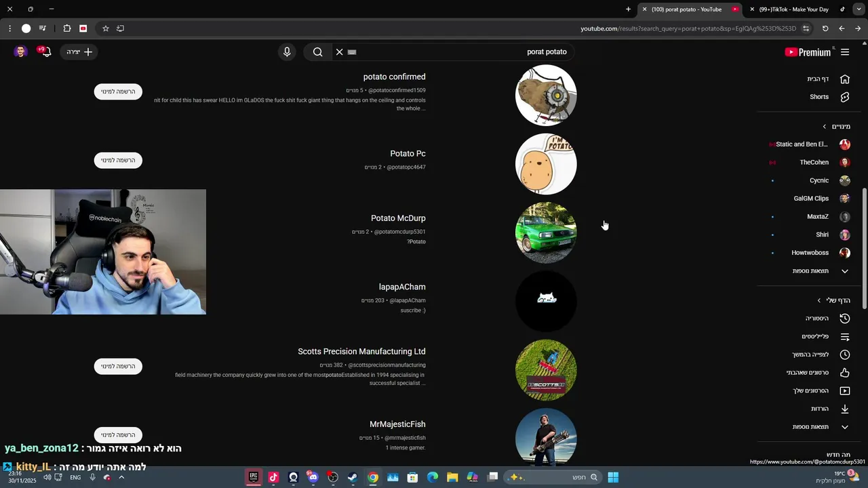Screen dimensions: 868x488
Task: Open the notifications bell
Action: point(46,52)
